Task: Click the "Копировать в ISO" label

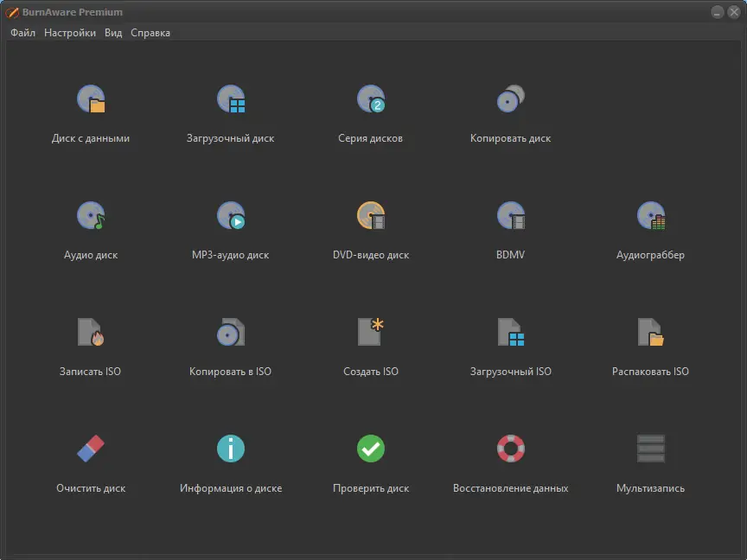Action: (231, 372)
